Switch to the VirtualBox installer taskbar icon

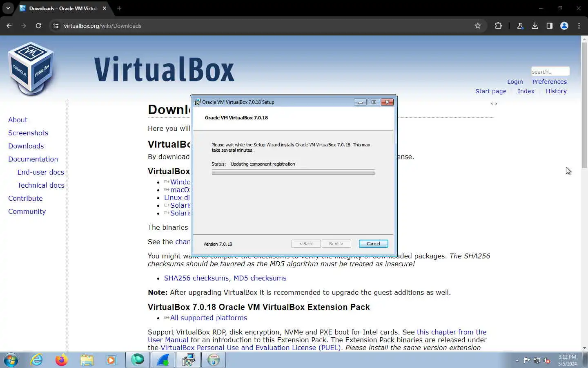(188, 360)
